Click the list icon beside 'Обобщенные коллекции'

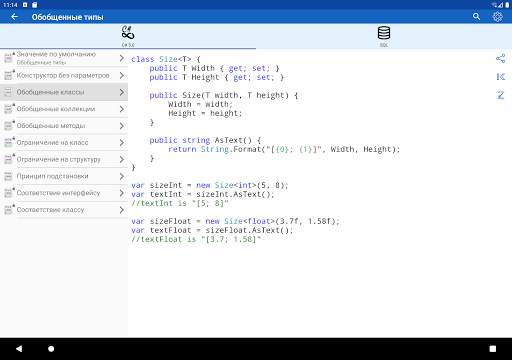point(8,109)
